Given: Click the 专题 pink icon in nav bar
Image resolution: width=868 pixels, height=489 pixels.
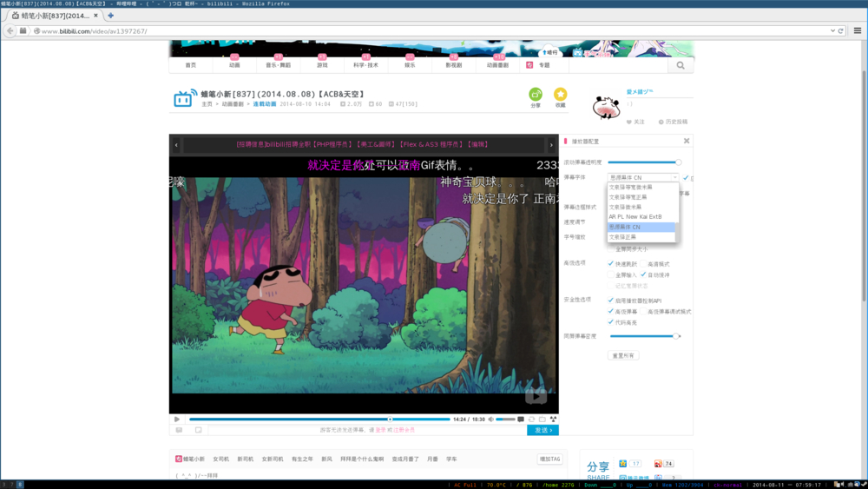Looking at the screenshot, I should tap(529, 65).
